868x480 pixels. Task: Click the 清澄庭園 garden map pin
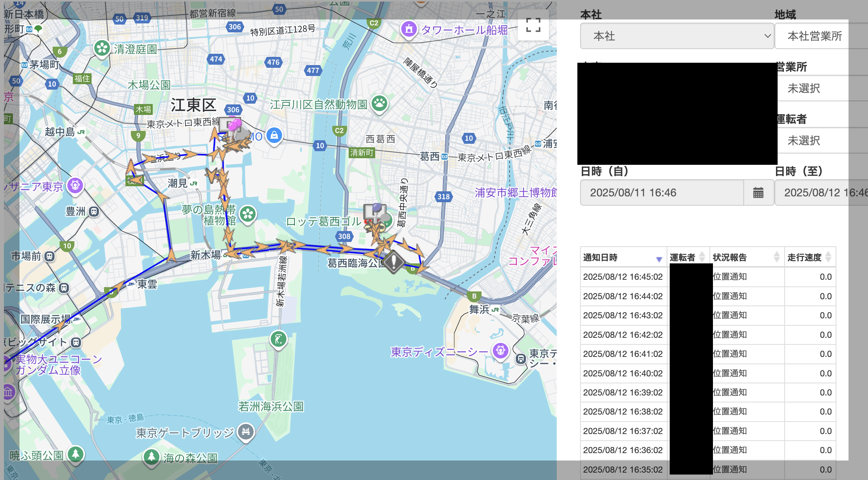pos(102,48)
